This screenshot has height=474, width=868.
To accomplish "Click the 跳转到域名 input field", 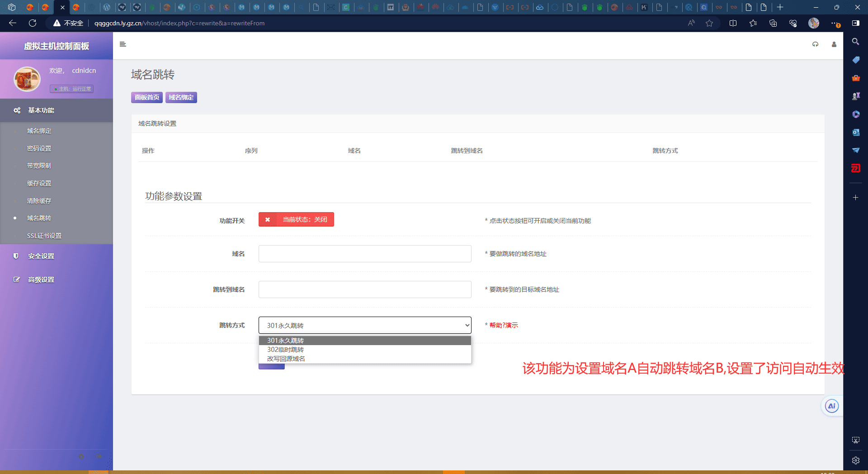I will 364,289.
